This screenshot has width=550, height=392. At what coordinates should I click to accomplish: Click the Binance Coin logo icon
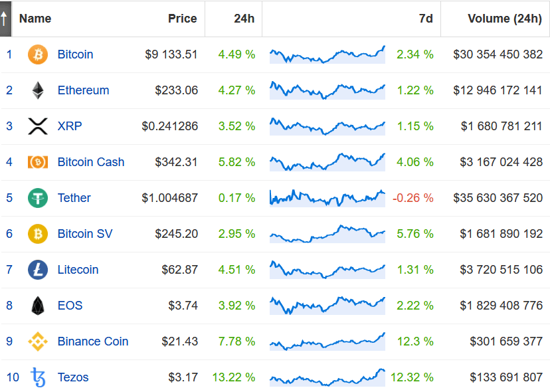pyautogui.click(x=38, y=342)
